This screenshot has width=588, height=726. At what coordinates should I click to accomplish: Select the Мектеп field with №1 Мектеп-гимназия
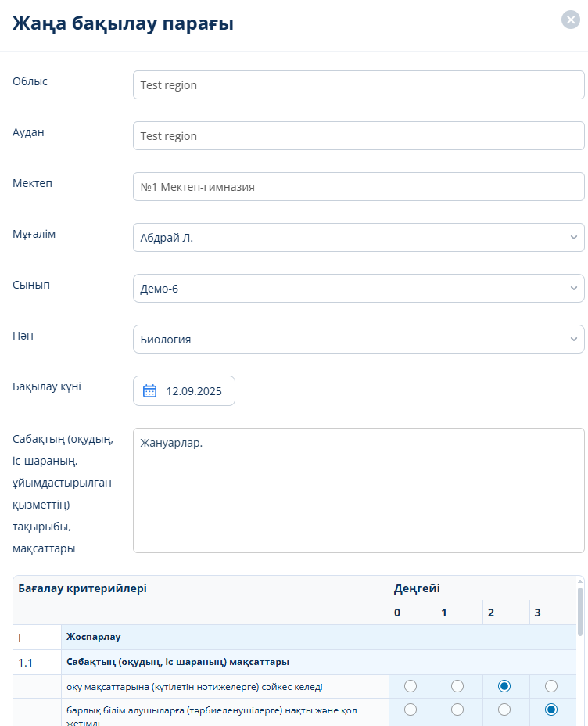358,187
